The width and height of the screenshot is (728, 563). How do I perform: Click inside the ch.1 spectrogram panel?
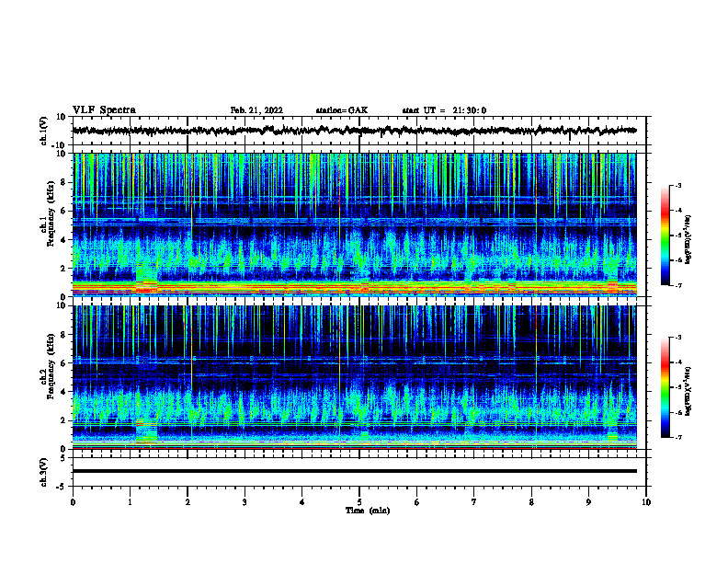coord(354,224)
